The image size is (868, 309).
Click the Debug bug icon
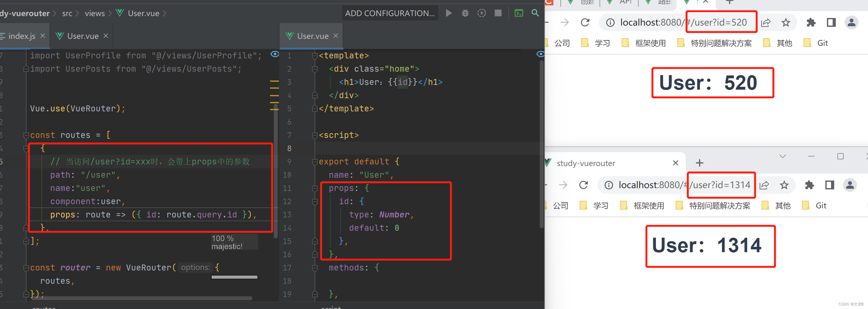point(465,13)
